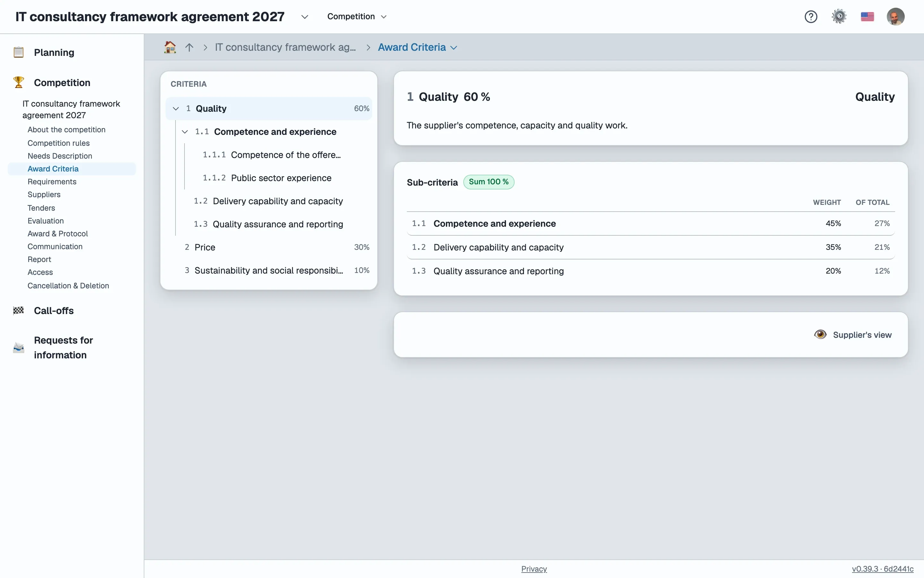Viewport: 924px width, 578px height.
Task: Open Tenders in sidebar
Action: point(41,208)
